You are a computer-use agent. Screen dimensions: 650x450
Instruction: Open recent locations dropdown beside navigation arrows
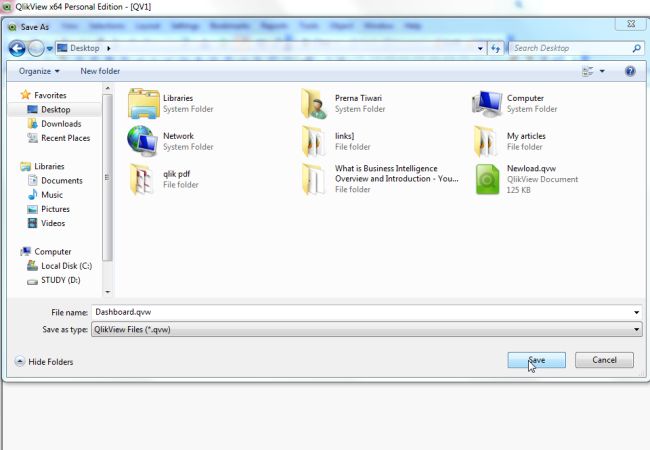pos(49,49)
